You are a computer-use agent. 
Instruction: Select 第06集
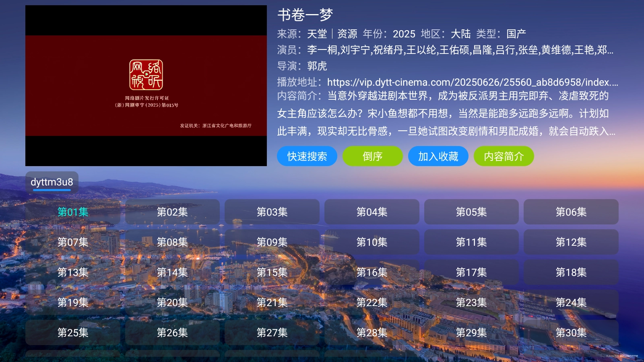tap(571, 212)
